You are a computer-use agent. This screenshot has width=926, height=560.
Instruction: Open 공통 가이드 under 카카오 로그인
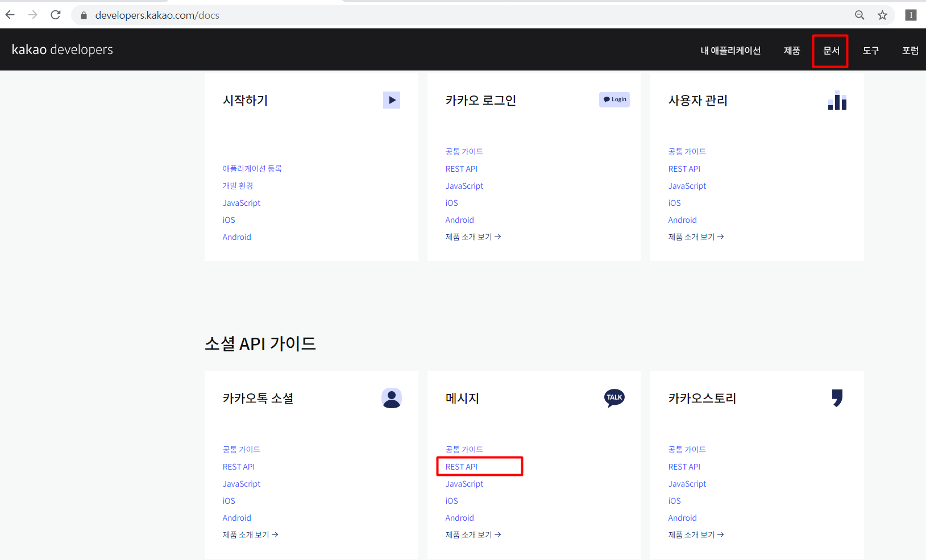pyautogui.click(x=464, y=152)
